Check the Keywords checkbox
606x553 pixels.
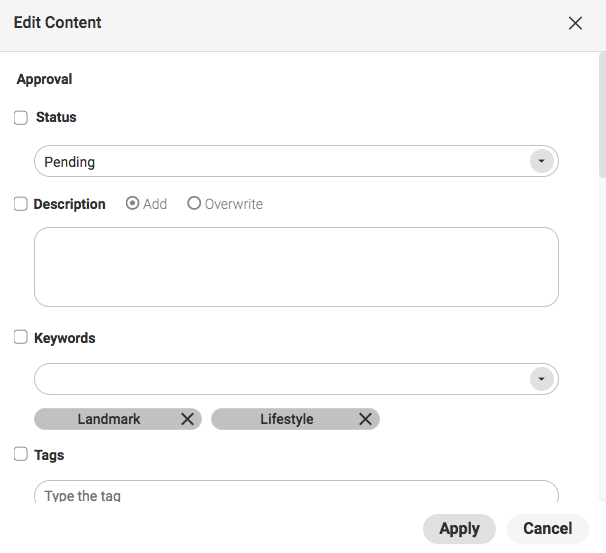pyautogui.click(x=21, y=338)
